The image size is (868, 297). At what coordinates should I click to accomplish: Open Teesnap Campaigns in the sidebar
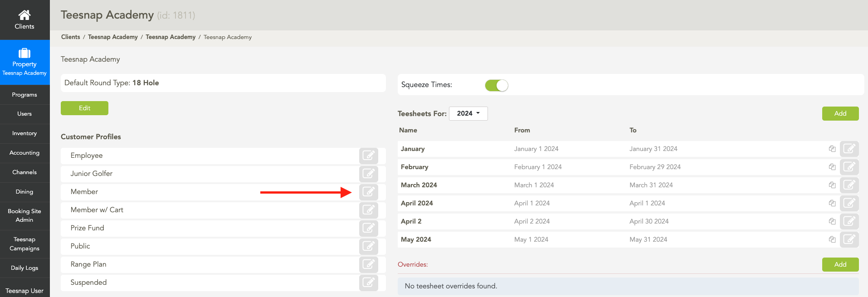24,244
